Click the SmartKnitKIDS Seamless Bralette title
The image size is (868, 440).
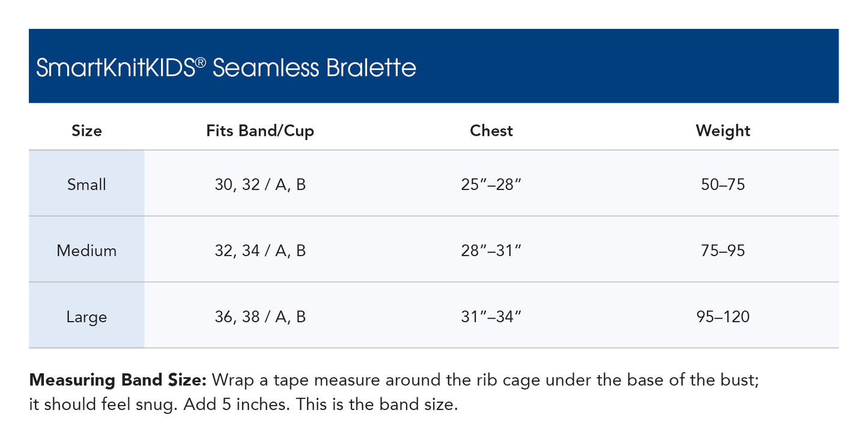point(226,68)
